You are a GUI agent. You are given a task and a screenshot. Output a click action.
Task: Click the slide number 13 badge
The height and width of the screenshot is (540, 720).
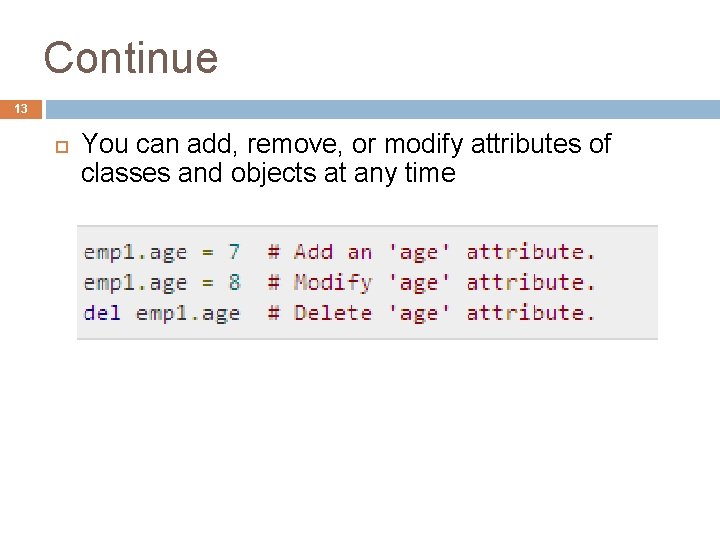point(21,109)
